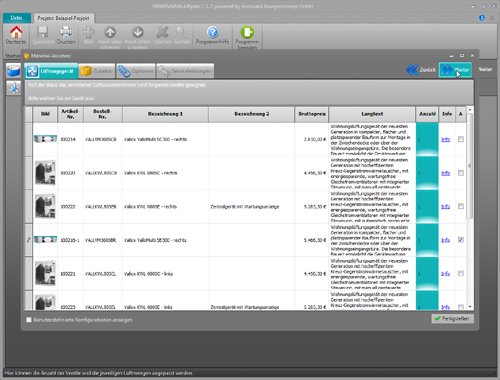Check the box for ValloMulti SC300 - rechts
This screenshot has width=500, height=380.
(461, 139)
